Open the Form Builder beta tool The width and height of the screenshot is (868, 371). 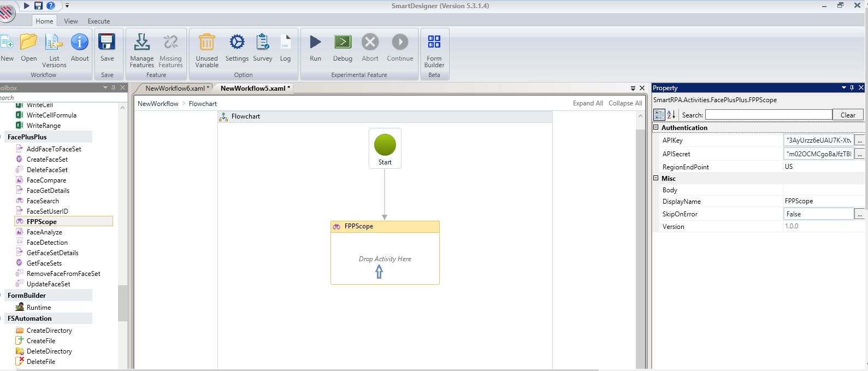434,42
